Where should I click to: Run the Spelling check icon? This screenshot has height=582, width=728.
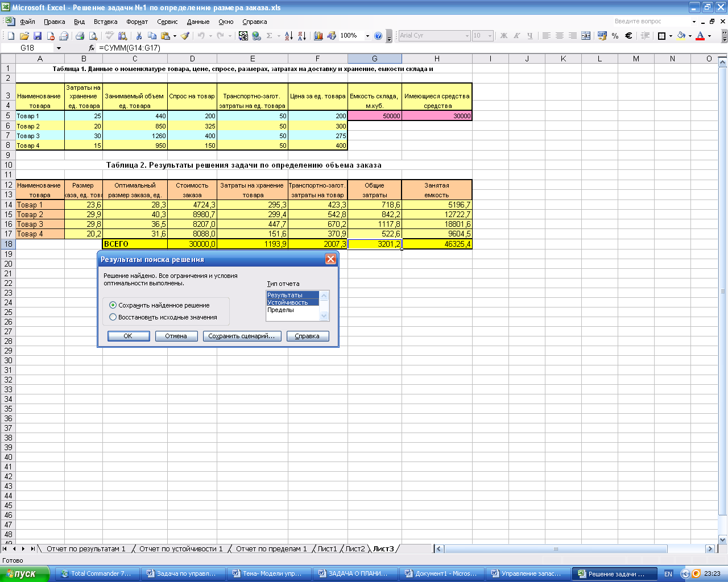(110, 36)
